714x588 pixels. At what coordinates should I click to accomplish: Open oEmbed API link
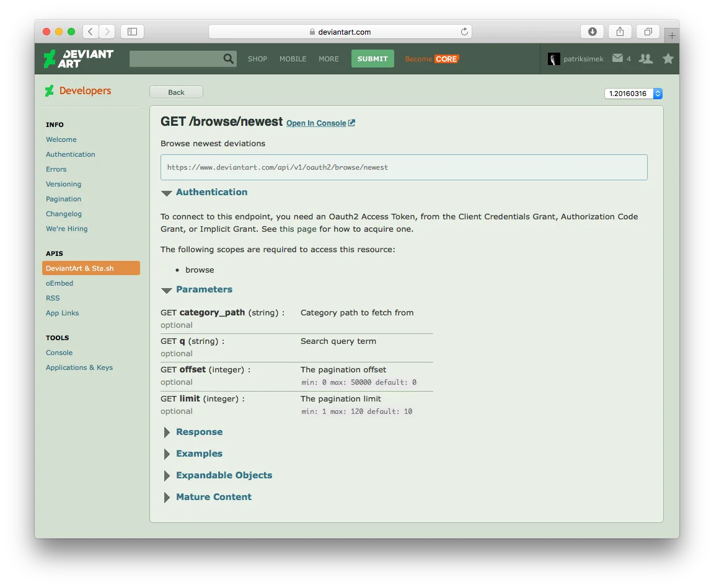[x=59, y=283]
